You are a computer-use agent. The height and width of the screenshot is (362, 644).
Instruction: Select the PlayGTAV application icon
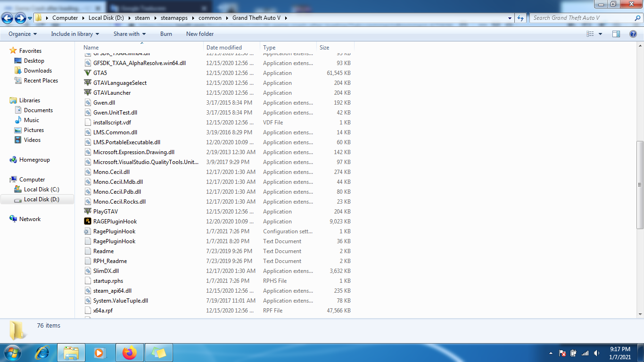click(x=88, y=212)
